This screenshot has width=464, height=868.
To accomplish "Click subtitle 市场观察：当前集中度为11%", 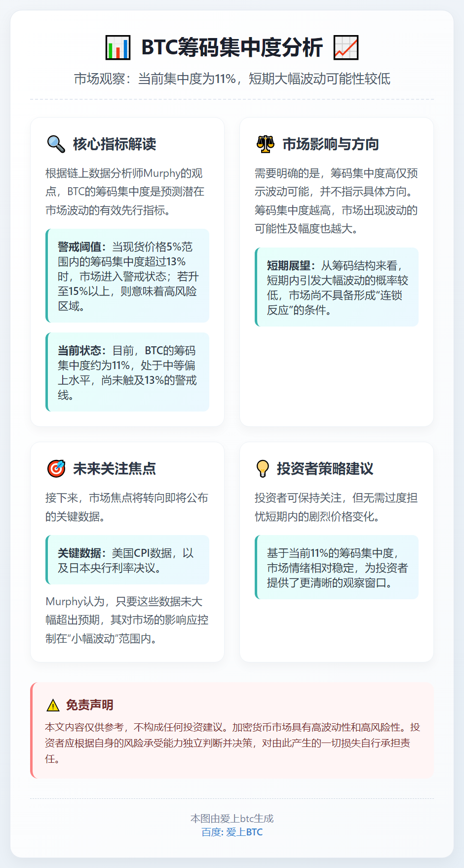I will [x=232, y=79].
